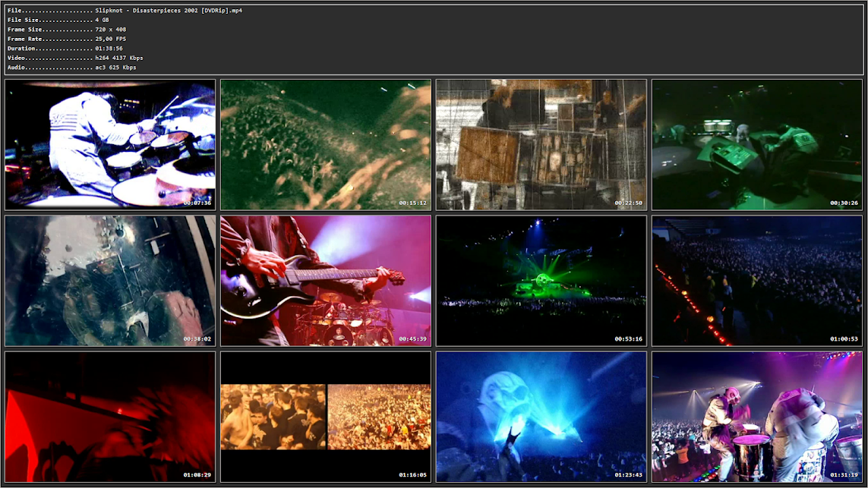Click the audio codec text 'ac3 625 Kbps'
Screen dimensions: 868x488
(x=115, y=68)
